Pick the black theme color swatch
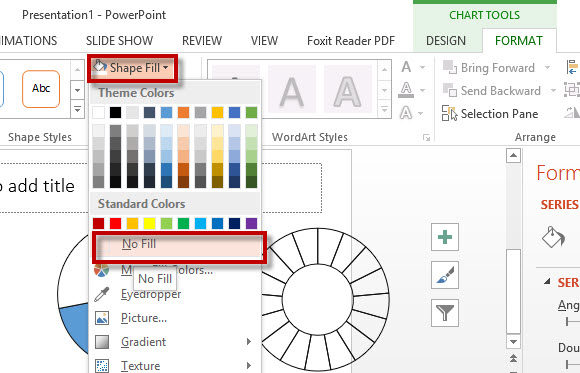Viewport: 580px width, 373px height. tap(115, 112)
